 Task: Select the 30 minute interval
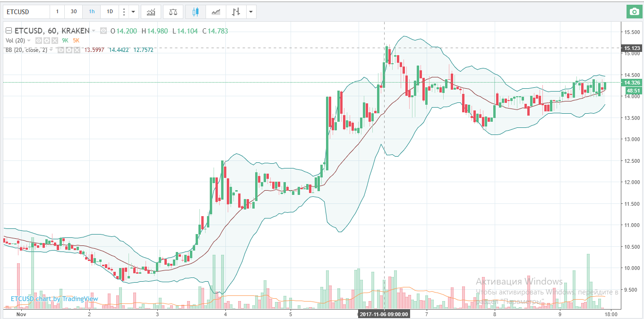73,11
